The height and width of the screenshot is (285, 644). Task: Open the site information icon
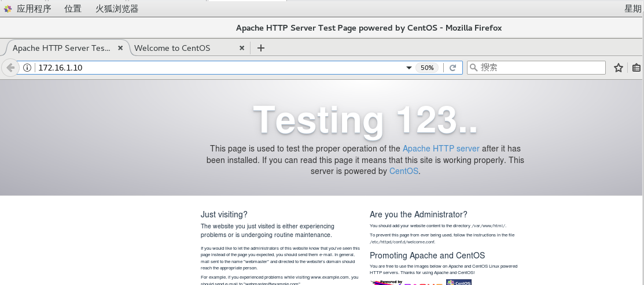(27, 68)
